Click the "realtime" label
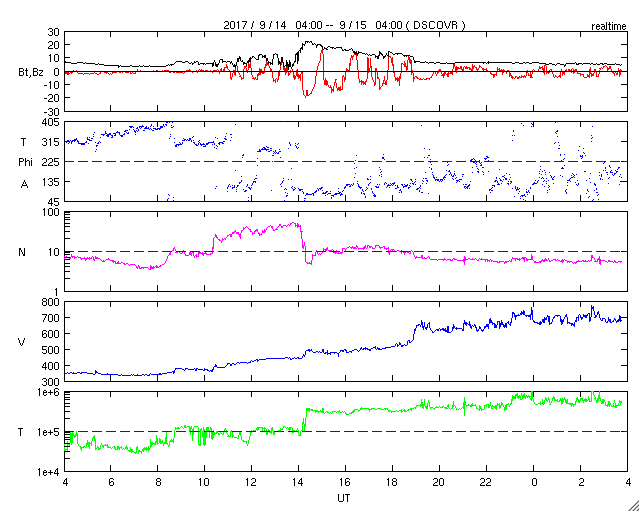The image size is (640, 512). [x=609, y=27]
